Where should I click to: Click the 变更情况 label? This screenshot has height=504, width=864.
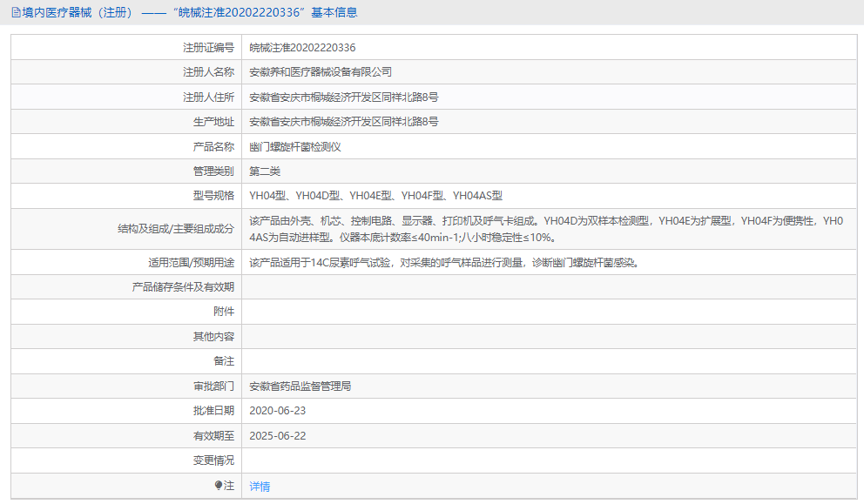[x=213, y=460]
